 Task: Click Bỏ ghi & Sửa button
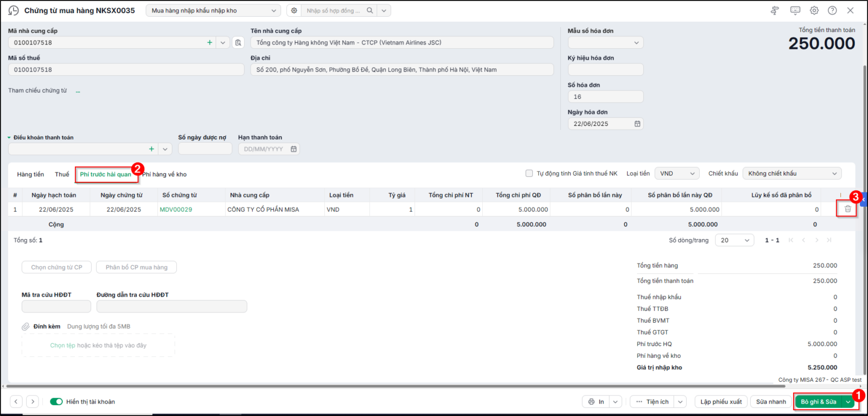click(819, 402)
